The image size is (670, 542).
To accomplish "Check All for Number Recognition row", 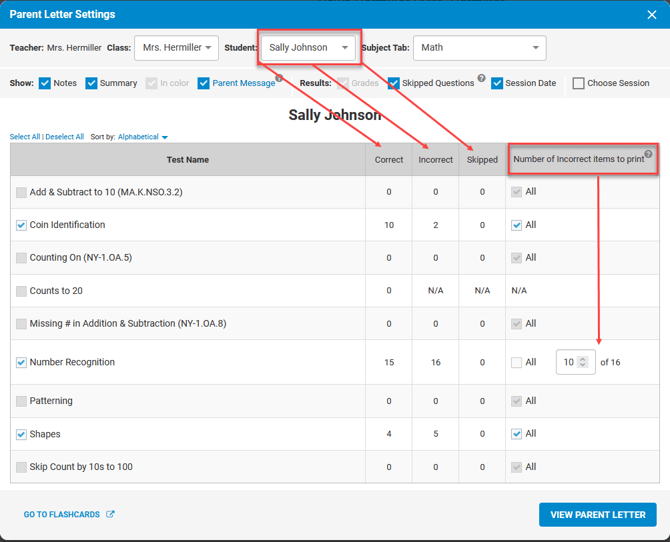I will point(516,362).
